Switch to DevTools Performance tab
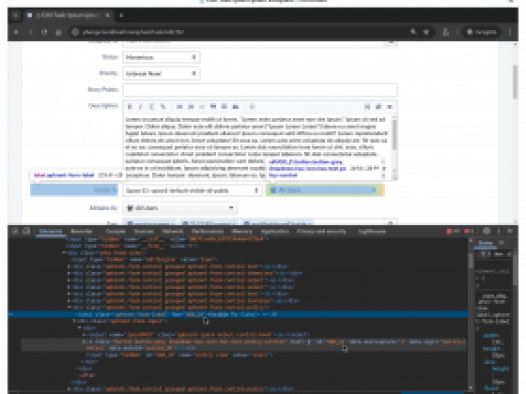 tap(207, 231)
